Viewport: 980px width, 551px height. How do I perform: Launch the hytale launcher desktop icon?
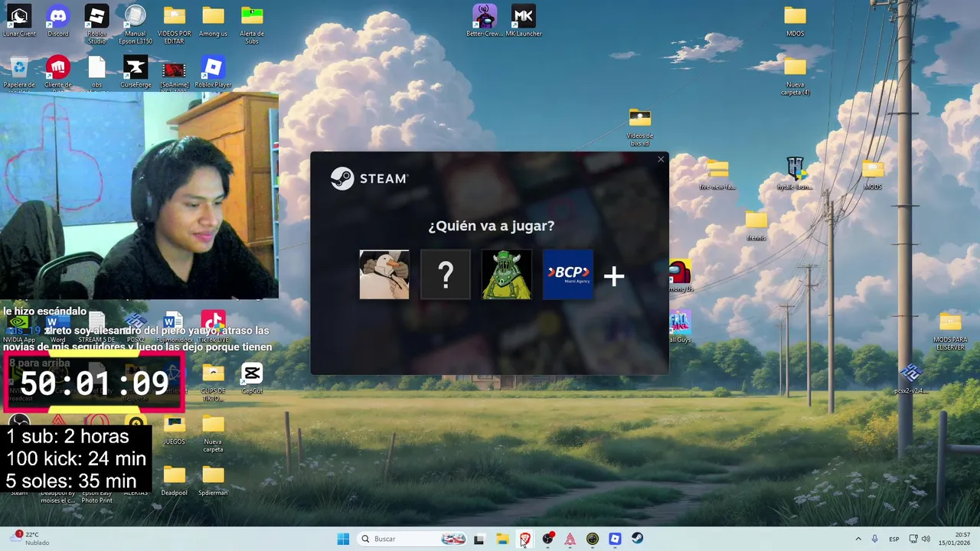[795, 174]
